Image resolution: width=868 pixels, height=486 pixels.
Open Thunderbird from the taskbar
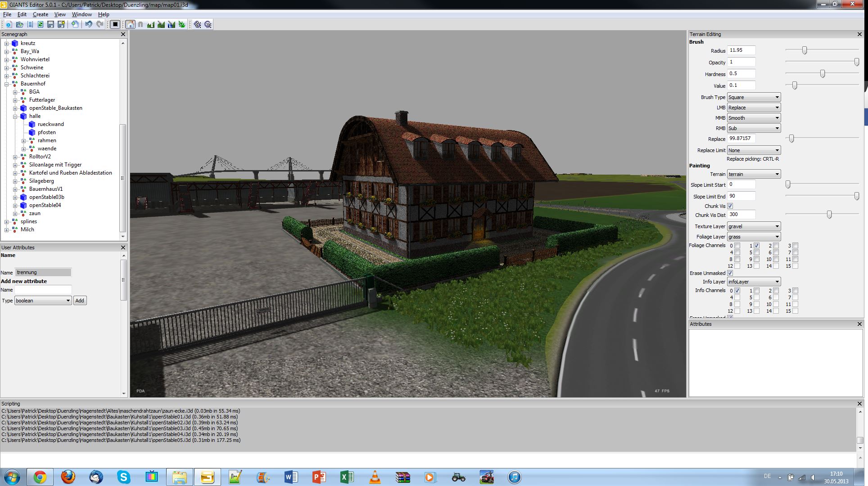click(96, 477)
